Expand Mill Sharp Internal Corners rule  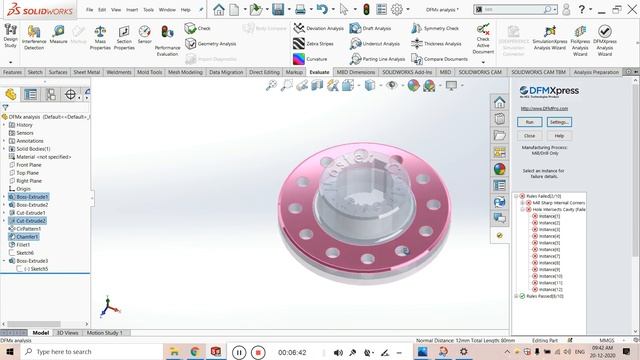point(522,203)
